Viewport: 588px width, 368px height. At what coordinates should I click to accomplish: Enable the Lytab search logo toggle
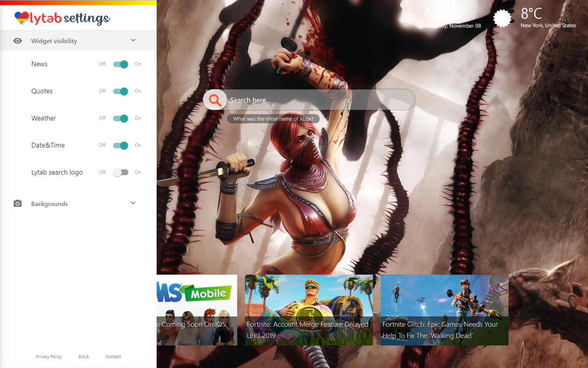coord(120,172)
